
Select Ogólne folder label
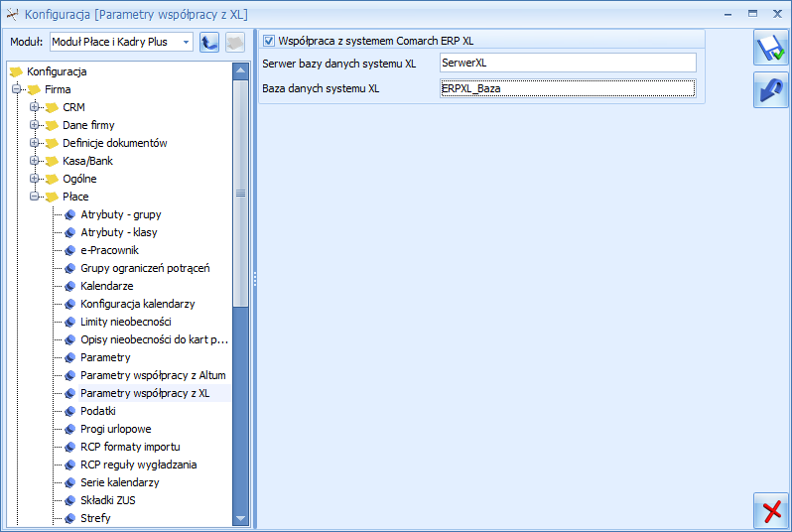79,179
